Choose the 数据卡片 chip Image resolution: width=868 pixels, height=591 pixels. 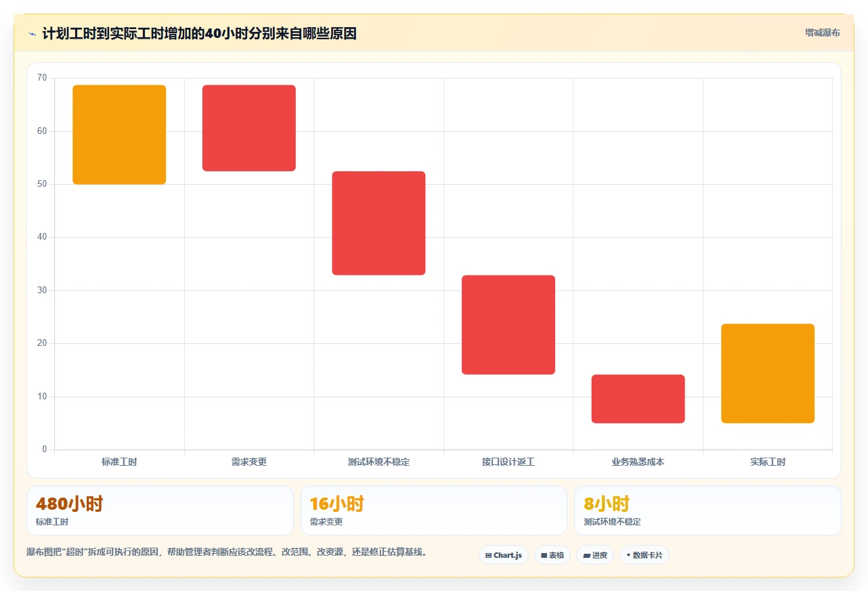coord(645,555)
